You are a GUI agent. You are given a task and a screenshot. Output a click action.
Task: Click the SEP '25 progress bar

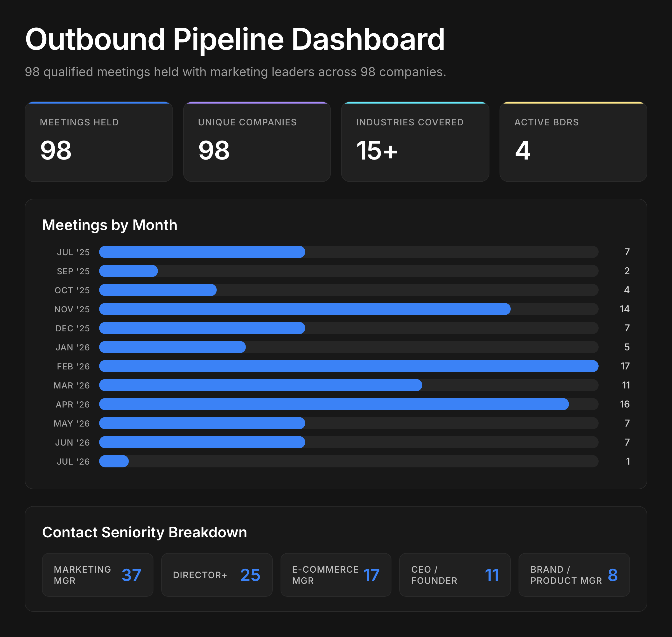[349, 271]
